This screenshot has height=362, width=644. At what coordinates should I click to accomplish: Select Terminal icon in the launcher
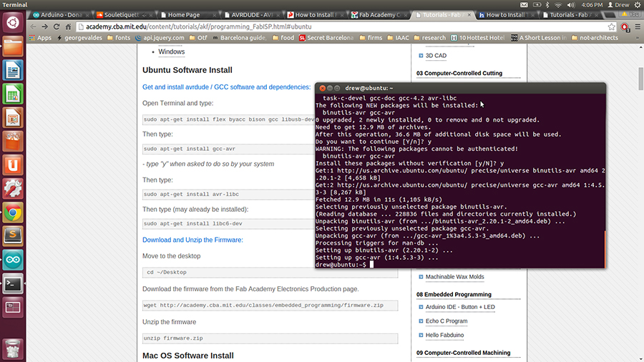click(x=13, y=283)
